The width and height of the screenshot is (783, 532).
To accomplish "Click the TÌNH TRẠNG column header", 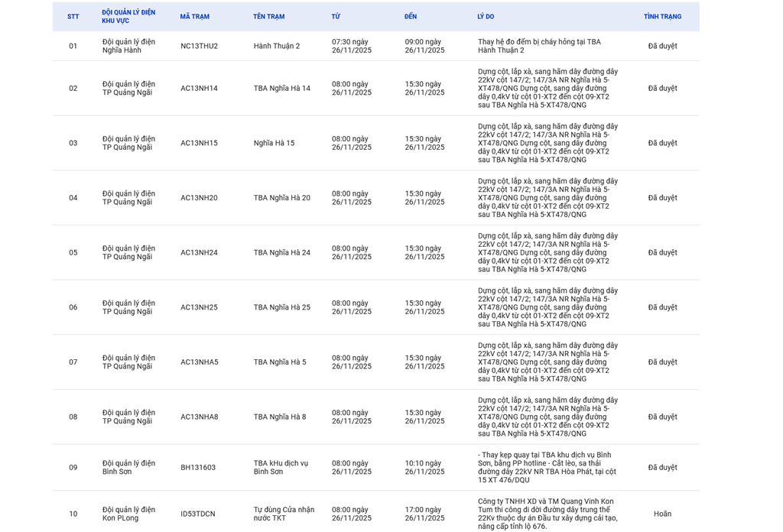I will tap(661, 17).
